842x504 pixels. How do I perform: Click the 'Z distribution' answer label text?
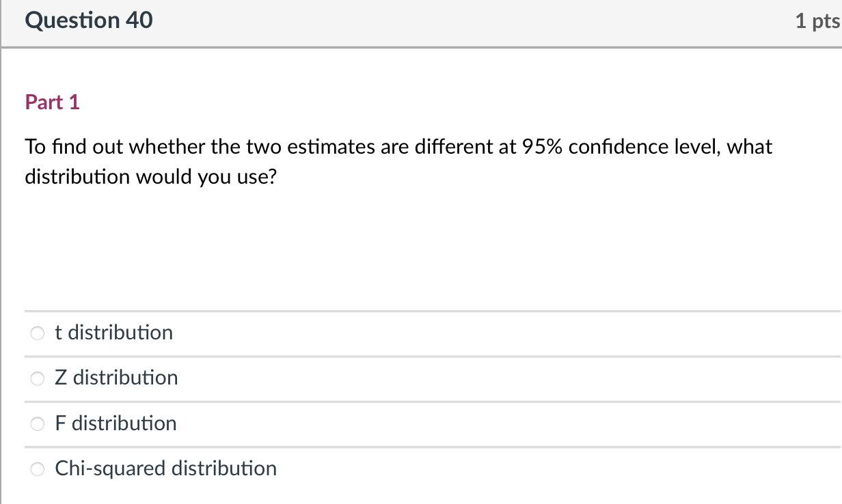click(x=116, y=378)
